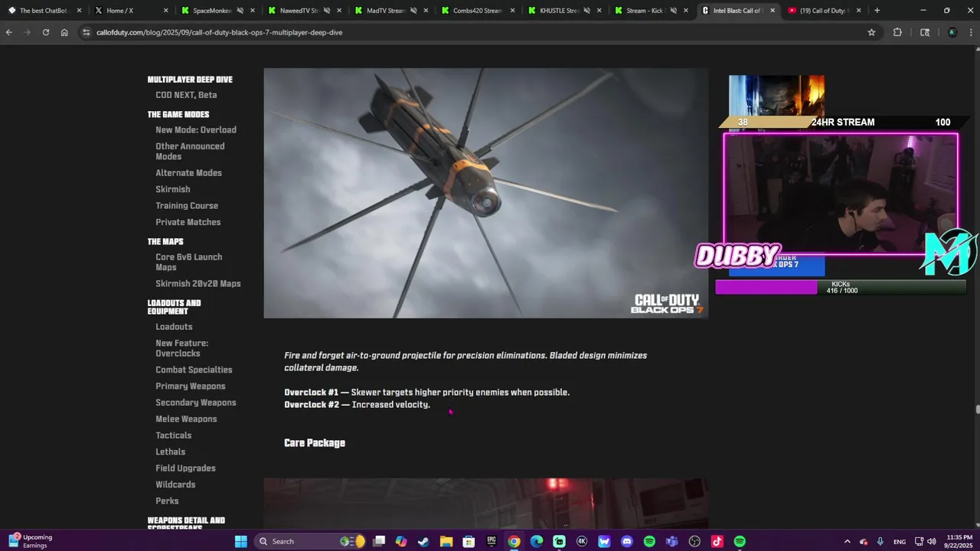Click the page vertical scrollbar thumb
980x551 pixels.
coord(977,409)
